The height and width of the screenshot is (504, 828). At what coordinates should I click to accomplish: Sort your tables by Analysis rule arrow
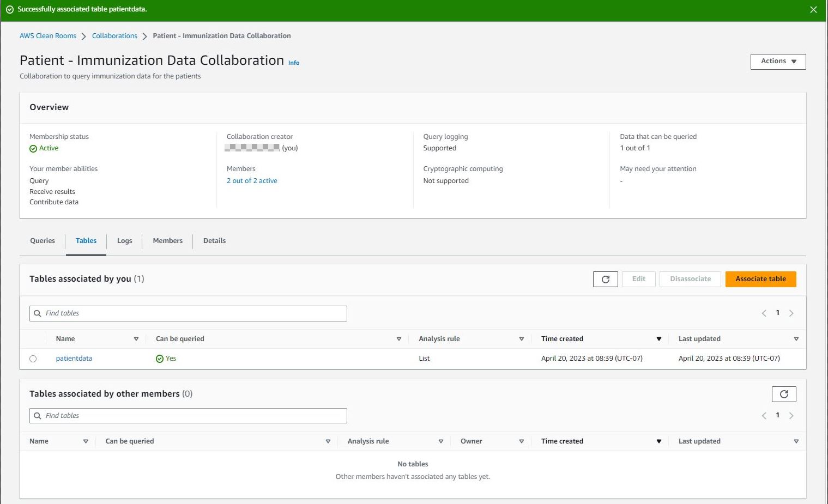[522, 339]
